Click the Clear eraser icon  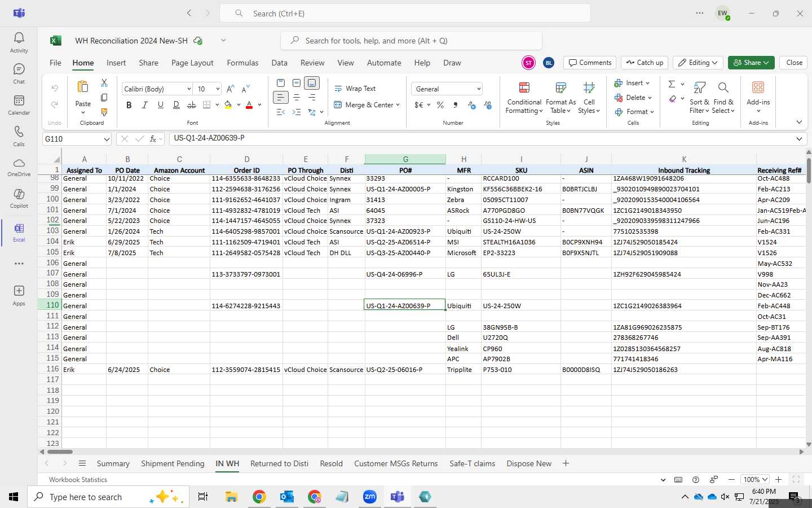point(673,99)
